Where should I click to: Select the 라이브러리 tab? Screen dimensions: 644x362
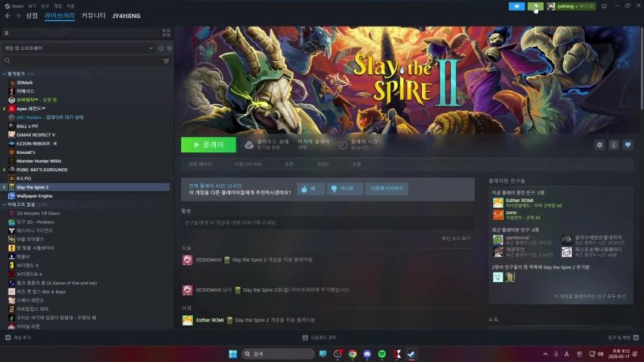click(60, 16)
